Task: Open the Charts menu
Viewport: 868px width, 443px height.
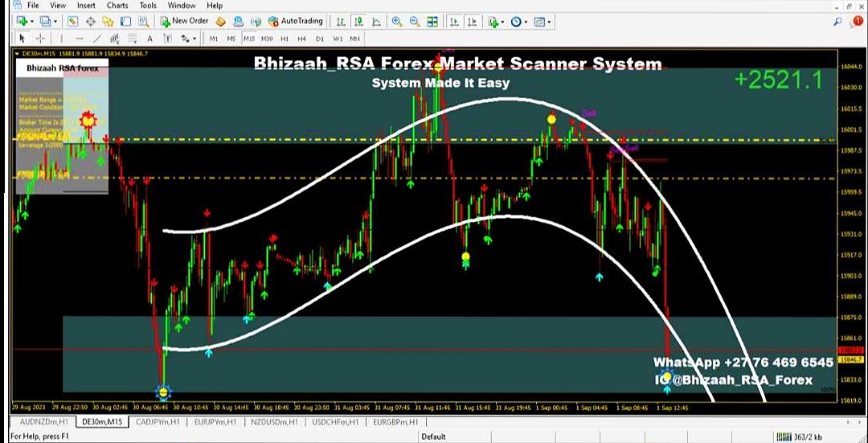Action: point(117,6)
